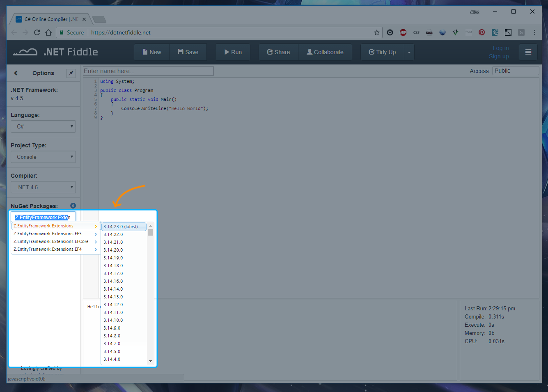This screenshot has width=548, height=392.
Task: Bookmark page with the star icon
Action: click(x=376, y=32)
